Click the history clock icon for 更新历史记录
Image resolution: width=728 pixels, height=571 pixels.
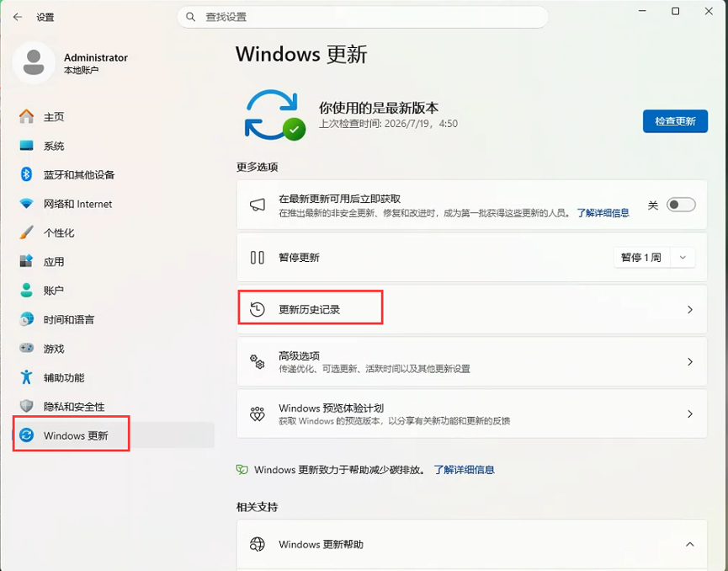tap(258, 309)
